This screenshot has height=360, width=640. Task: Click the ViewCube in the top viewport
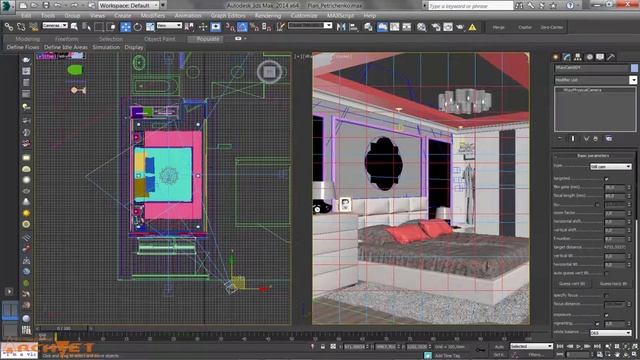click(x=269, y=72)
